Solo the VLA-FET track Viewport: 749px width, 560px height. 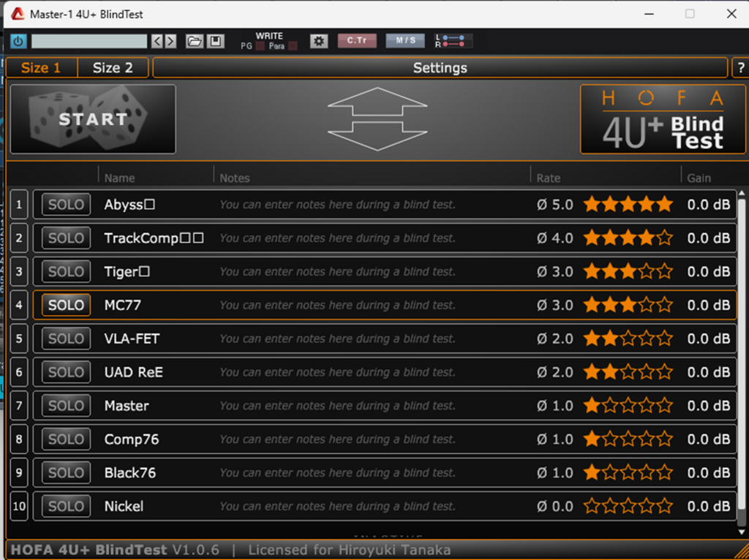(x=66, y=338)
